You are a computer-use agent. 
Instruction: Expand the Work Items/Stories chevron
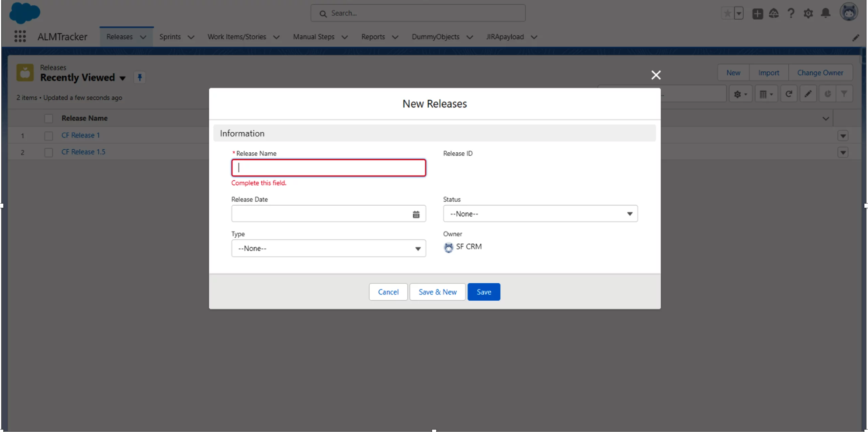click(x=277, y=37)
